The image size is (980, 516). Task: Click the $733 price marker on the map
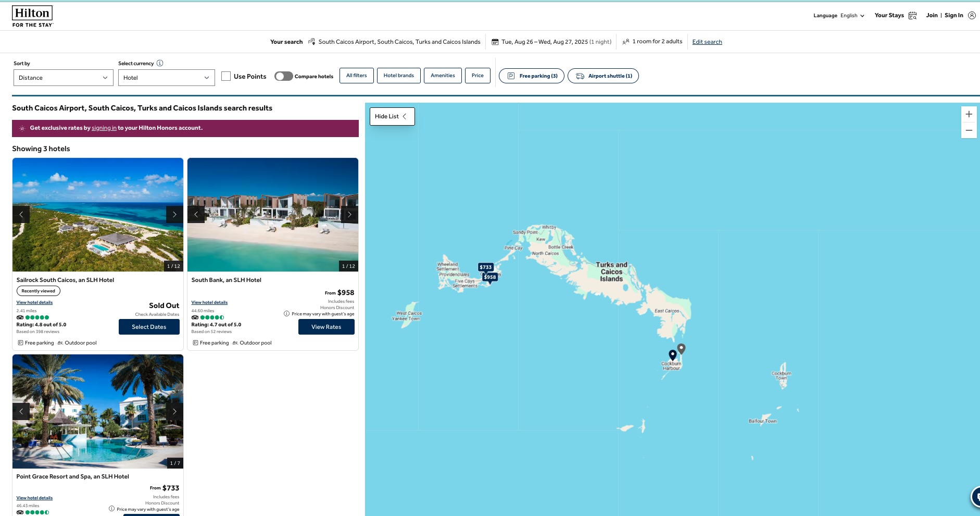pyautogui.click(x=486, y=267)
